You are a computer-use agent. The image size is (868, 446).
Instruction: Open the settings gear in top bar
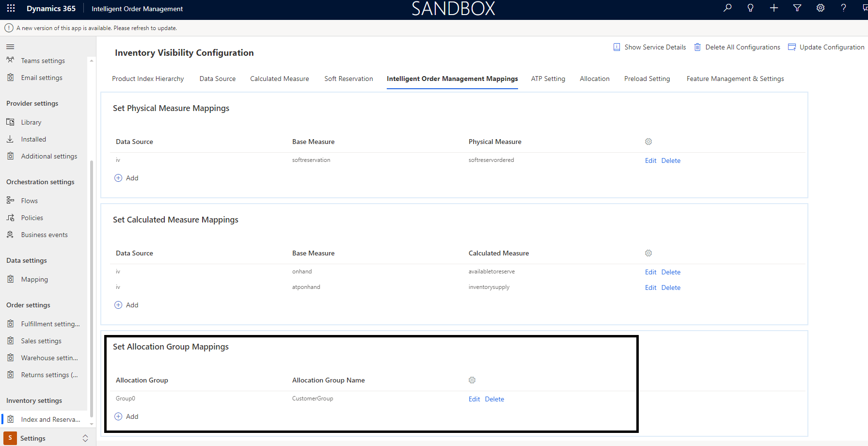point(821,8)
